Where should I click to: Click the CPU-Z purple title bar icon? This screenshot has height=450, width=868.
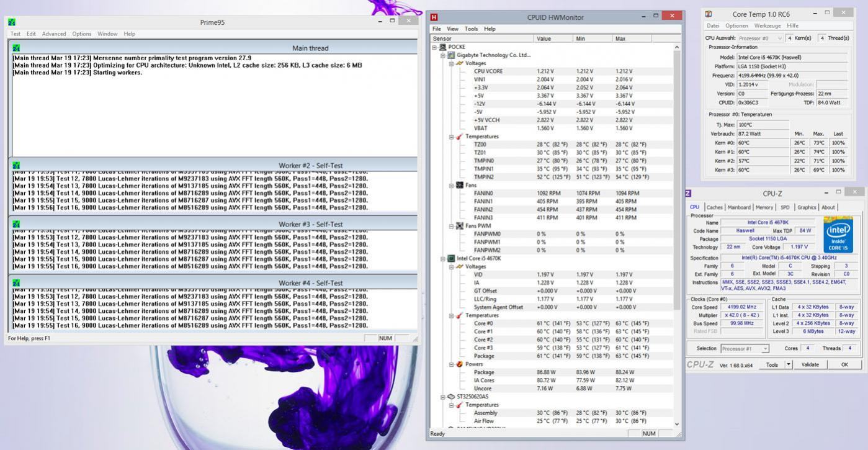689,194
